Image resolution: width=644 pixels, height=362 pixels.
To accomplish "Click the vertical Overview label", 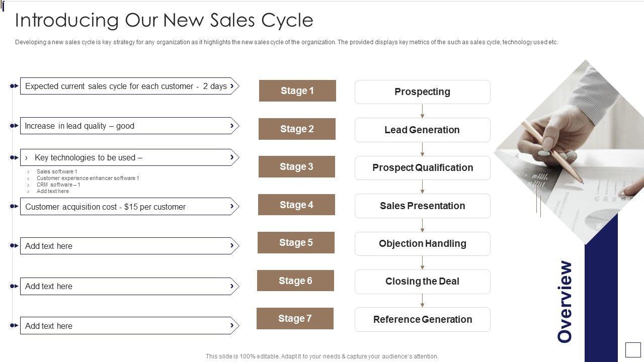I will pos(565,302).
